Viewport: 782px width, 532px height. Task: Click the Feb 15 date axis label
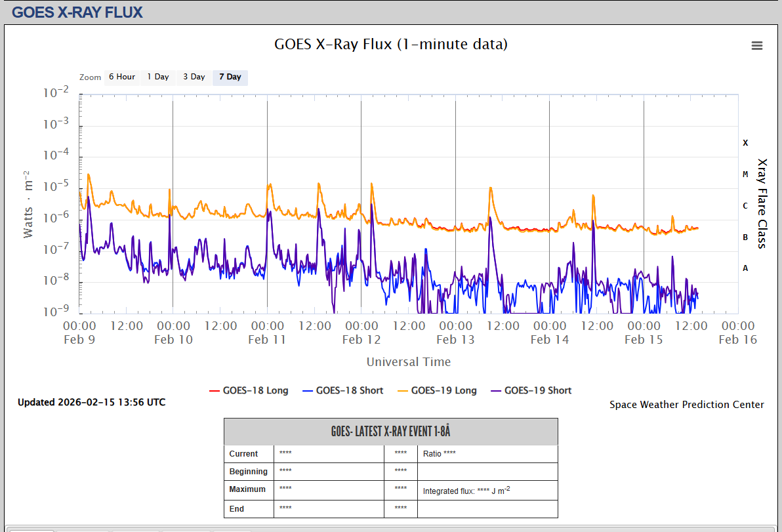644,339
